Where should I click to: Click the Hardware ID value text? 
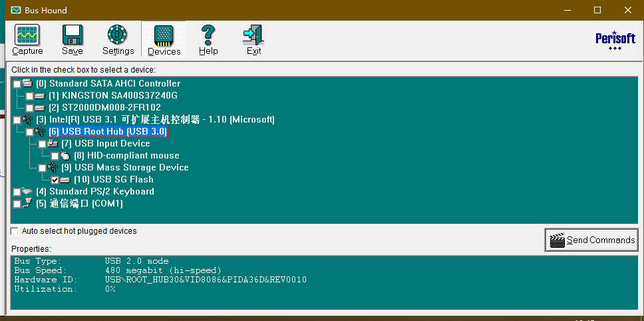(x=206, y=280)
